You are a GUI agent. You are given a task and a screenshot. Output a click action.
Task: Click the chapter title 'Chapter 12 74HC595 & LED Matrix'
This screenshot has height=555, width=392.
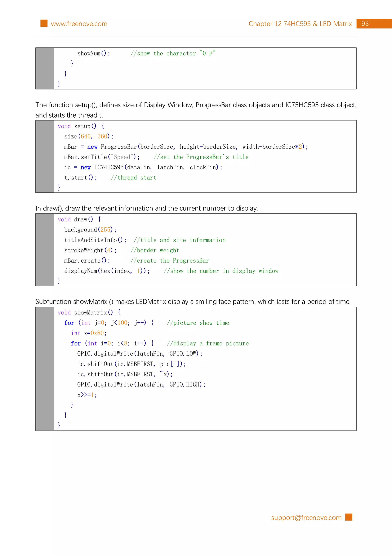pyautogui.click(x=300, y=24)
